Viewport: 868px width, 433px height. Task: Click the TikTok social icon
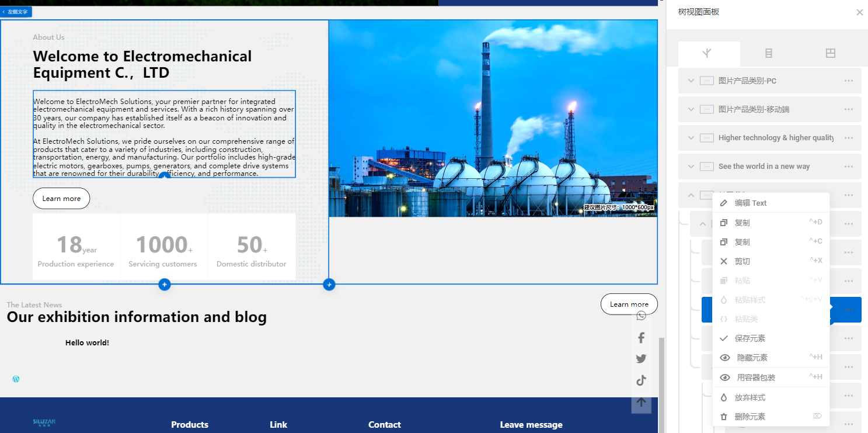641,380
